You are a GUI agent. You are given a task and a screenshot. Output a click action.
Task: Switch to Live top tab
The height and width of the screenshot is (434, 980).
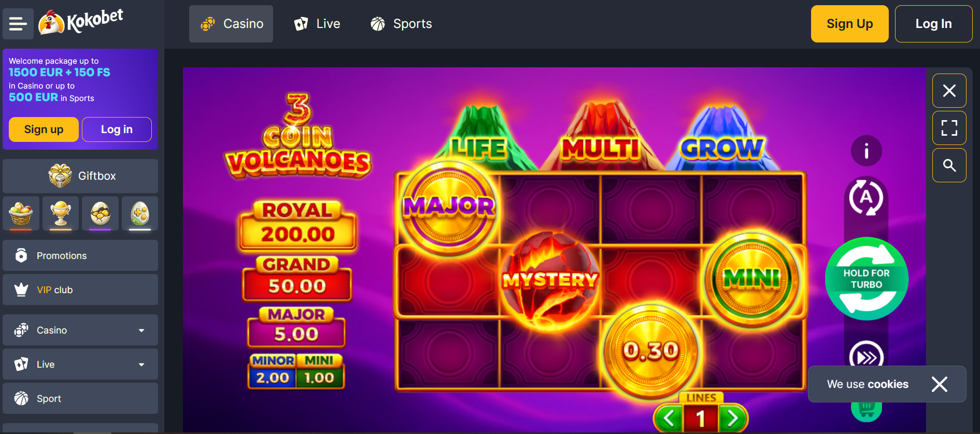[x=317, y=24]
